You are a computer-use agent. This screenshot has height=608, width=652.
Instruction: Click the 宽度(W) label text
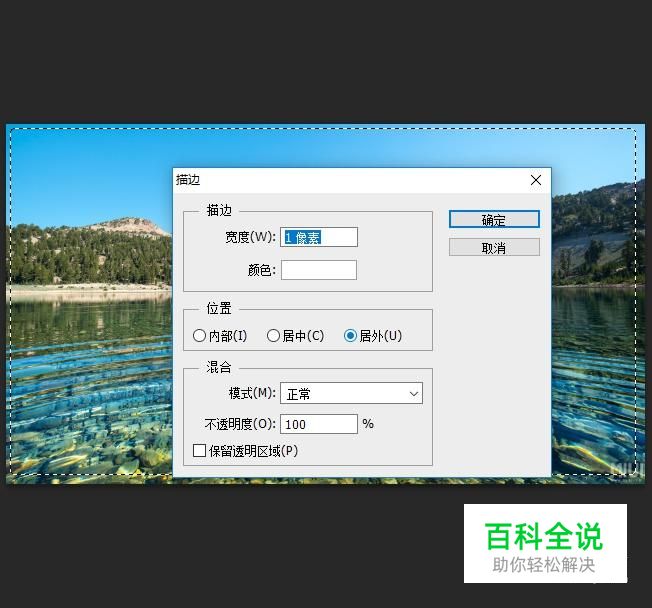coord(250,237)
